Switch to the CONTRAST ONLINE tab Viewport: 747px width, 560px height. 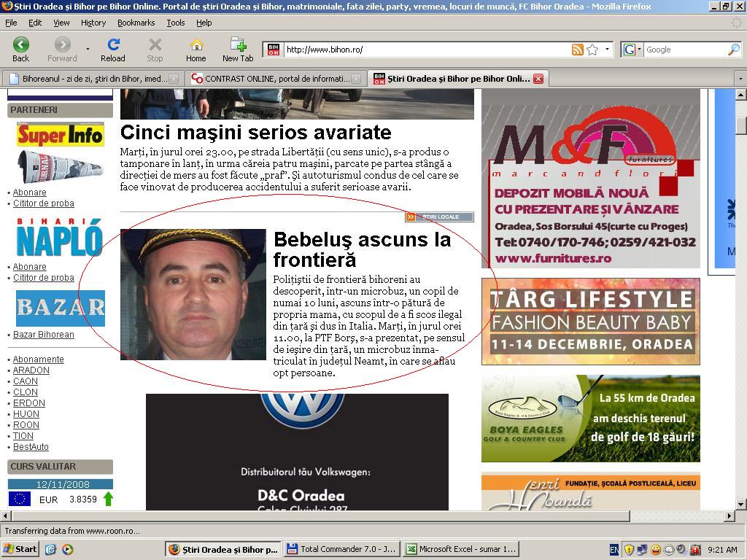[x=275, y=79]
